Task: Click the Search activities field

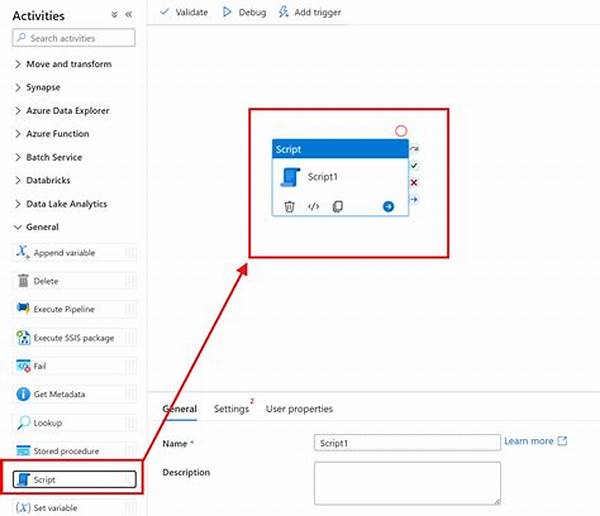Action: [x=75, y=38]
